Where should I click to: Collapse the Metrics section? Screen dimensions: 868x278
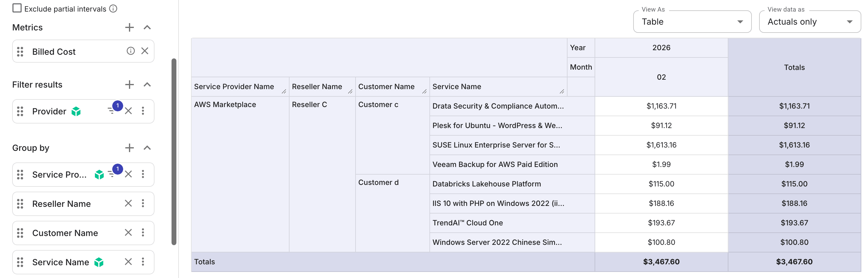tap(147, 27)
